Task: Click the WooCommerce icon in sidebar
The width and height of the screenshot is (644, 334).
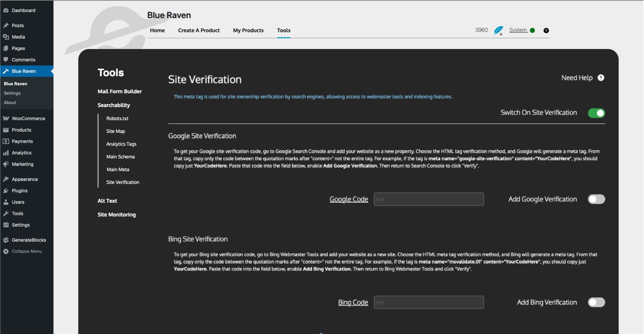Action: pos(6,118)
